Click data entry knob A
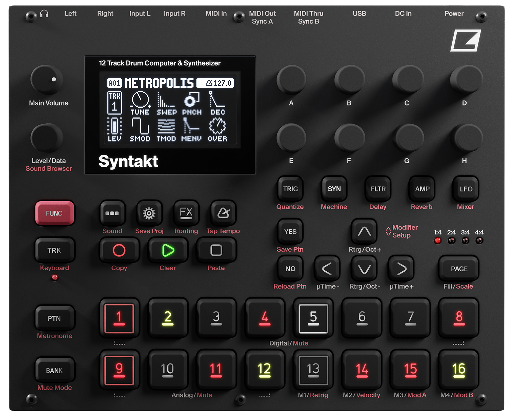 291,80
